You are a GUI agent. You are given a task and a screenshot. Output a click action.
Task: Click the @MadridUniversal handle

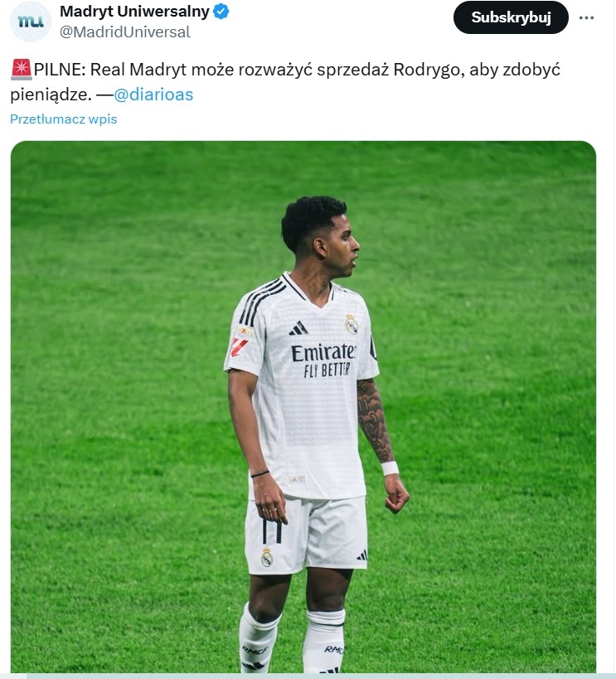(125, 32)
